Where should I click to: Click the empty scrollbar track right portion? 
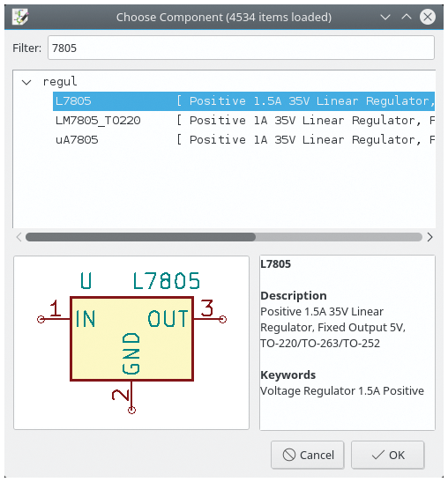click(x=339, y=237)
